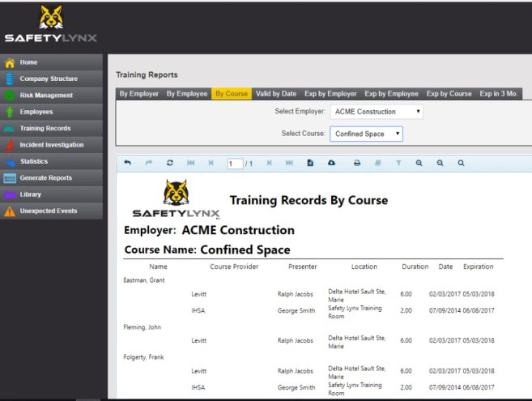Open Generate Reports section
This screenshot has height=401, width=532.
(51, 178)
